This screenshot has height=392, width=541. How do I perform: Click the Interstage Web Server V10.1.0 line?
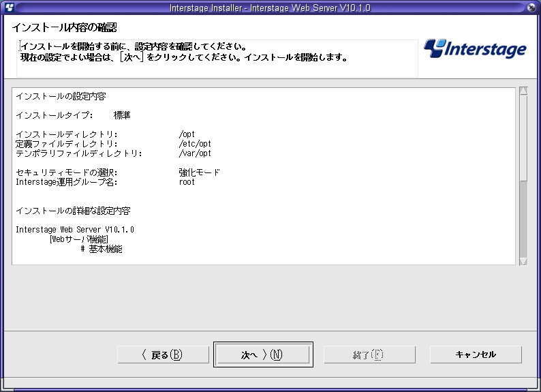[75, 230]
